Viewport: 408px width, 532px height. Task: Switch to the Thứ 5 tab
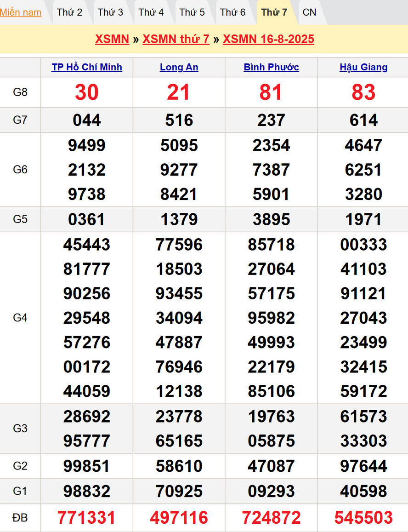[192, 12]
